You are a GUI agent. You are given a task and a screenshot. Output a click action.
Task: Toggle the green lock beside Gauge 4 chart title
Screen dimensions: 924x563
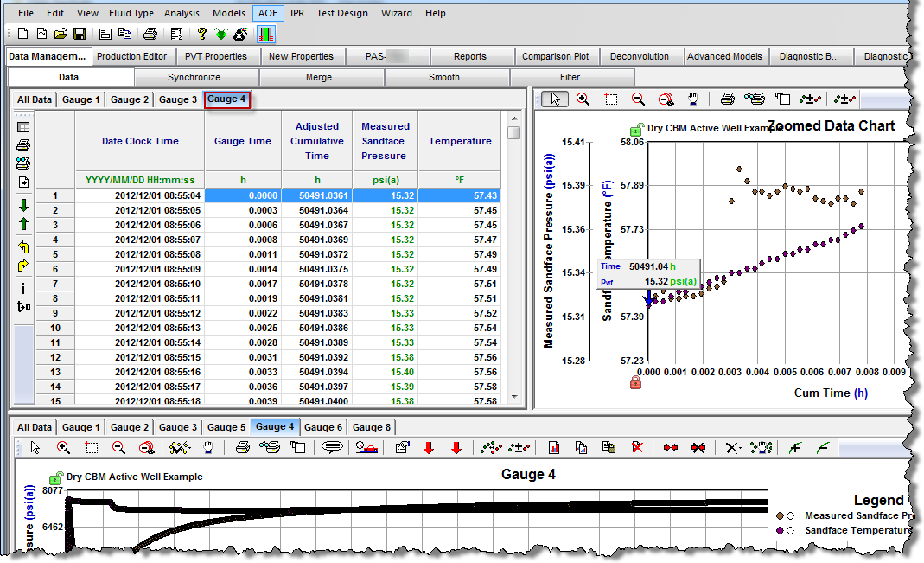[x=56, y=477]
